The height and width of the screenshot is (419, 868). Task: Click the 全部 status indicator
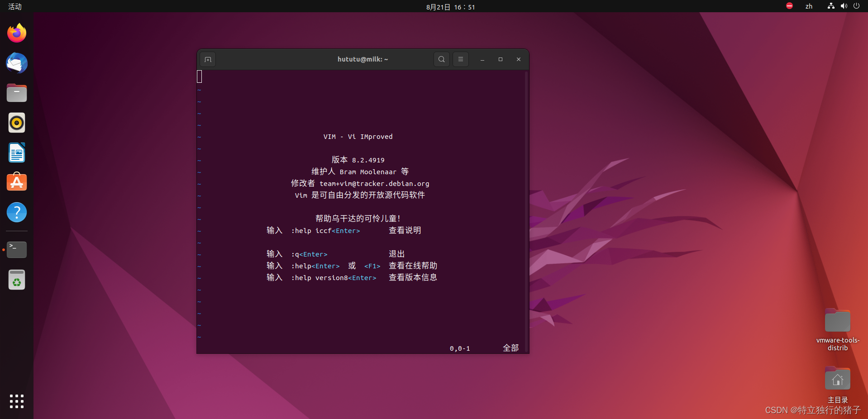coord(511,348)
